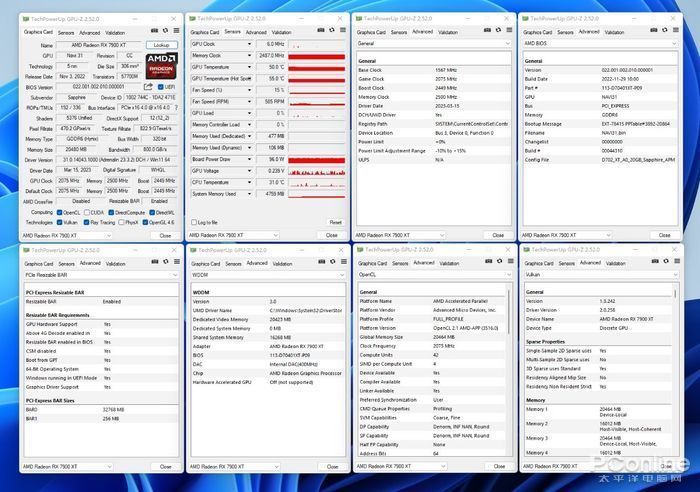
Task: Click refresh icon in the WDDM window
Action: (333, 262)
